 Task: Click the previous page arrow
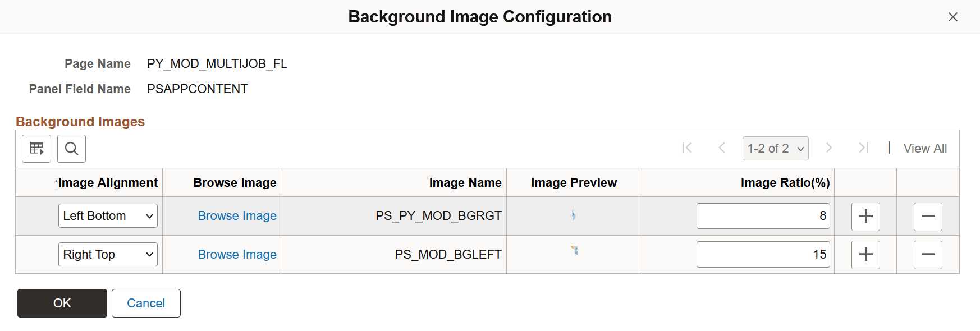click(722, 148)
